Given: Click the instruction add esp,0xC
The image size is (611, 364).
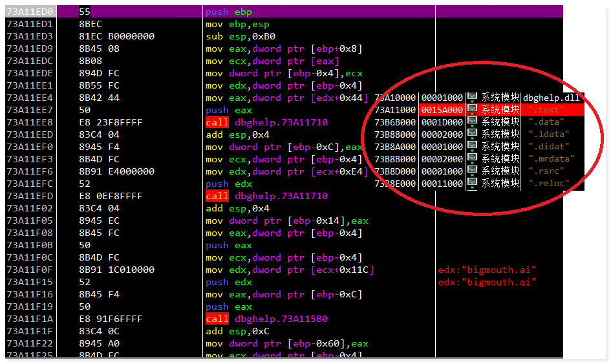Looking at the screenshot, I should click(237, 331).
